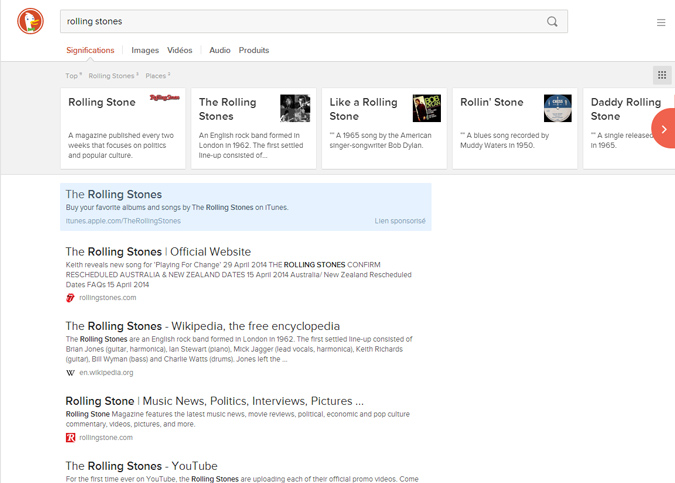Open the Rolling Stones Wikipedia result
Image resolution: width=675 pixels, height=483 pixels.
tap(202, 326)
